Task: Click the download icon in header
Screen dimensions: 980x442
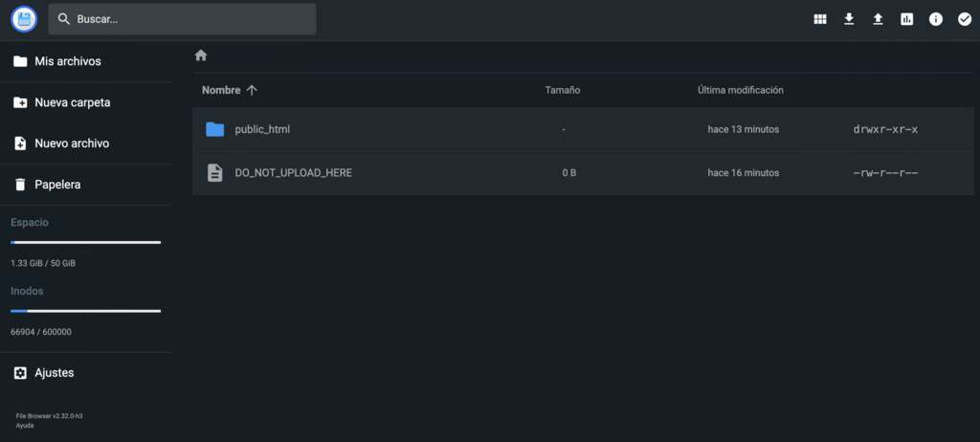Action: tap(849, 19)
